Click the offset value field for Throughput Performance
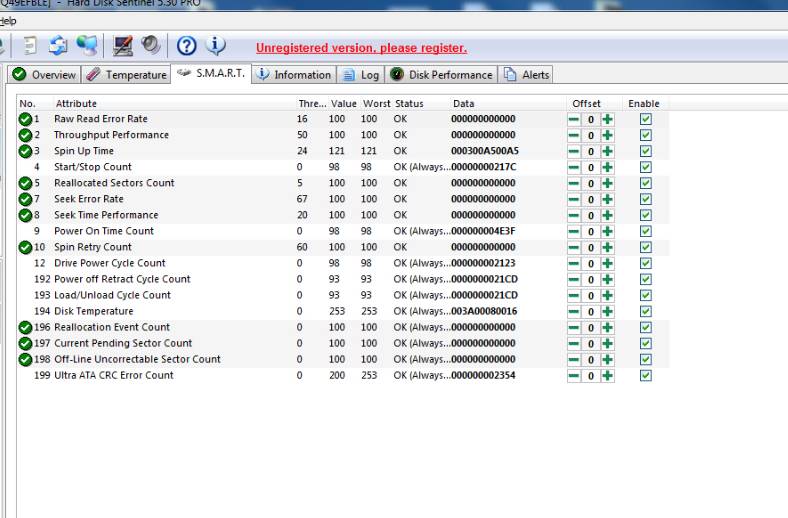The height and width of the screenshot is (518, 788). click(591, 136)
